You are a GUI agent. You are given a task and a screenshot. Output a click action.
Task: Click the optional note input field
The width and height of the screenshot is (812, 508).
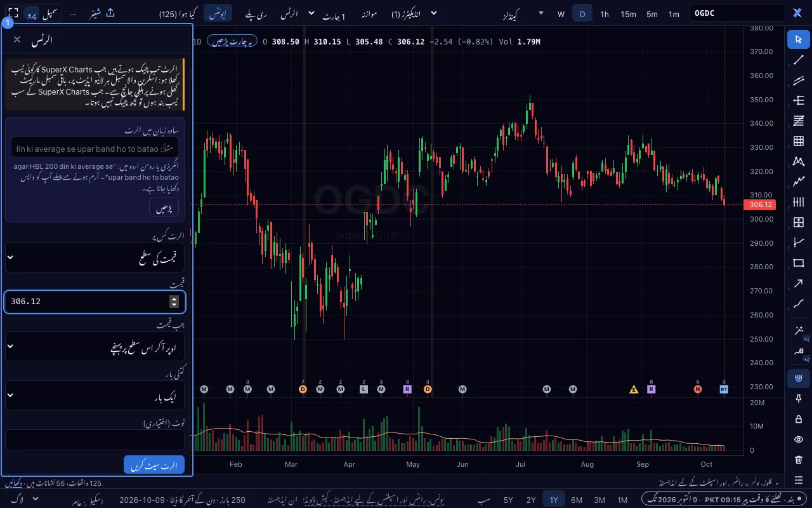[x=95, y=439]
